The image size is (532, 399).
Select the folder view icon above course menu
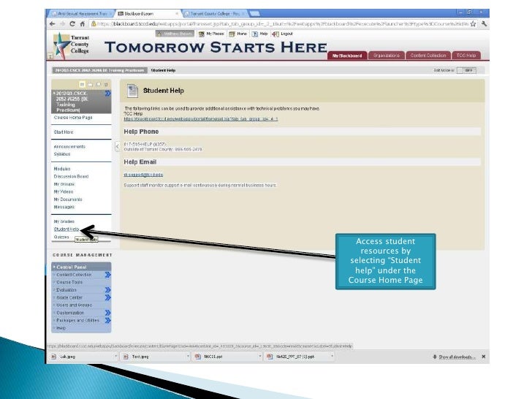pyautogui.click(x=91, y=84)
